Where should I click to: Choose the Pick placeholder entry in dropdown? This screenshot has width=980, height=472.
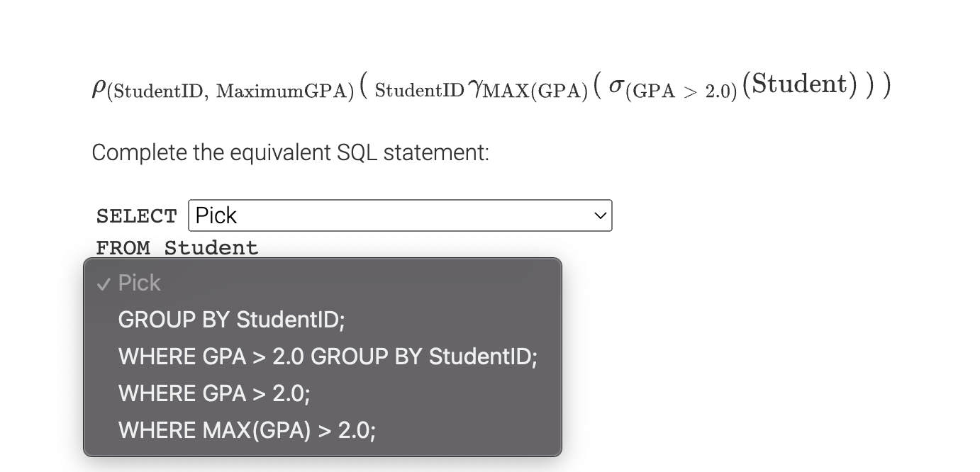tap(140, 283)
